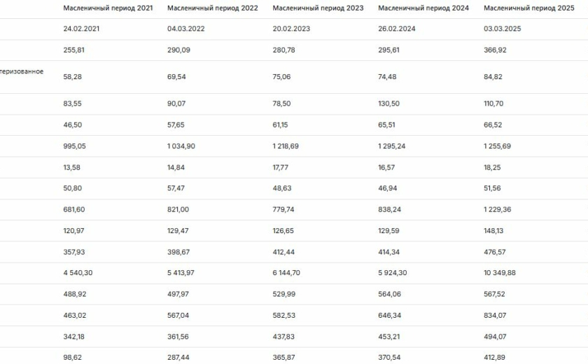Select the date cell 26.02.2024
This screenshot has width=588, height=364.
(395, 29)
